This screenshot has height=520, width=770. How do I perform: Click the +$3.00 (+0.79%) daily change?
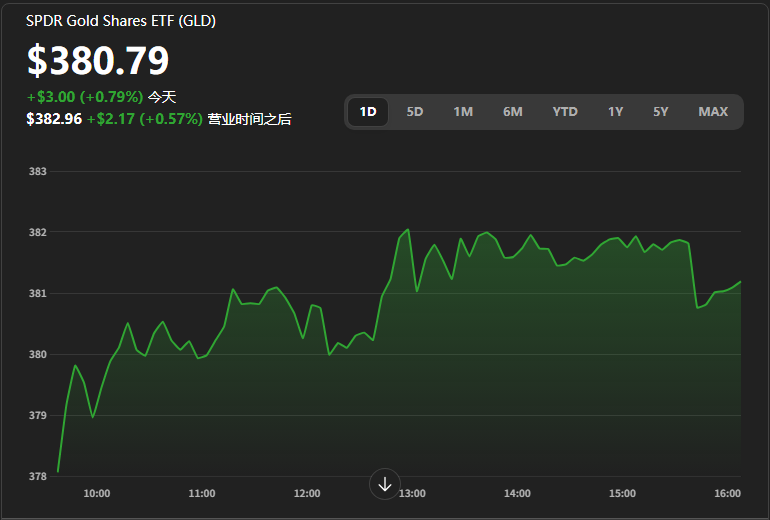pos(85,97)
